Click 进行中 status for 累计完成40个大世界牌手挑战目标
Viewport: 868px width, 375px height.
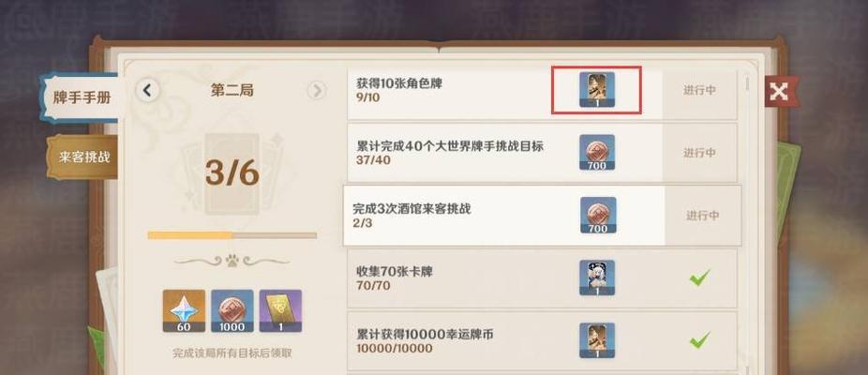pyautogui.click(x=699, y=153)
